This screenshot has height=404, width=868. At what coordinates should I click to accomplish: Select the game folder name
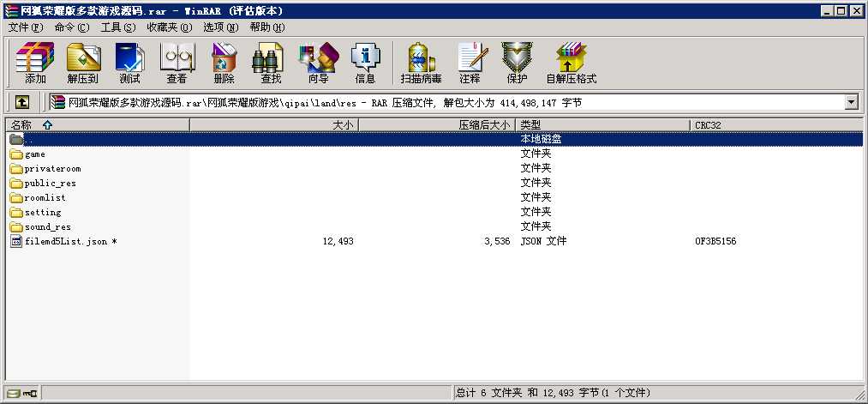pos(35,154)
